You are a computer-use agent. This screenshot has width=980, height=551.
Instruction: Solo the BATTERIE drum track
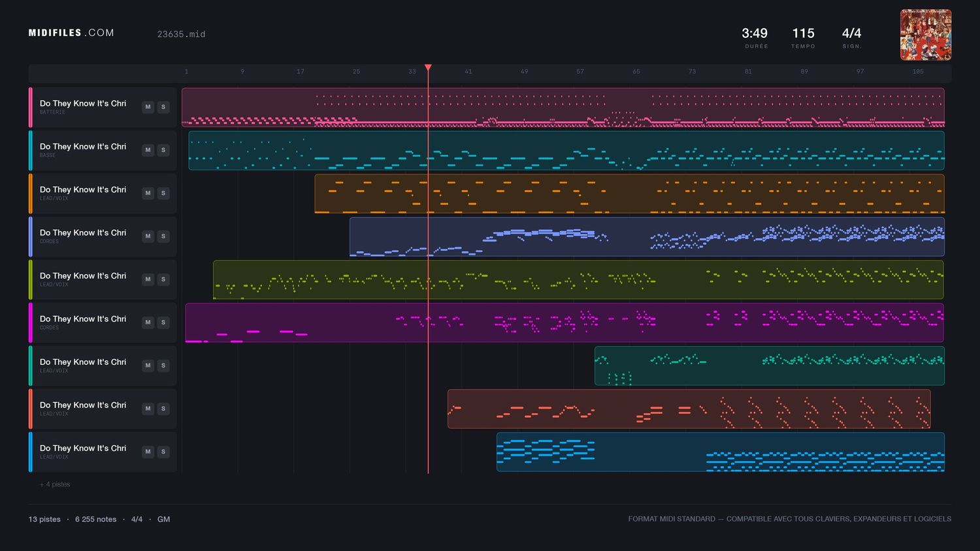(163, 107)
